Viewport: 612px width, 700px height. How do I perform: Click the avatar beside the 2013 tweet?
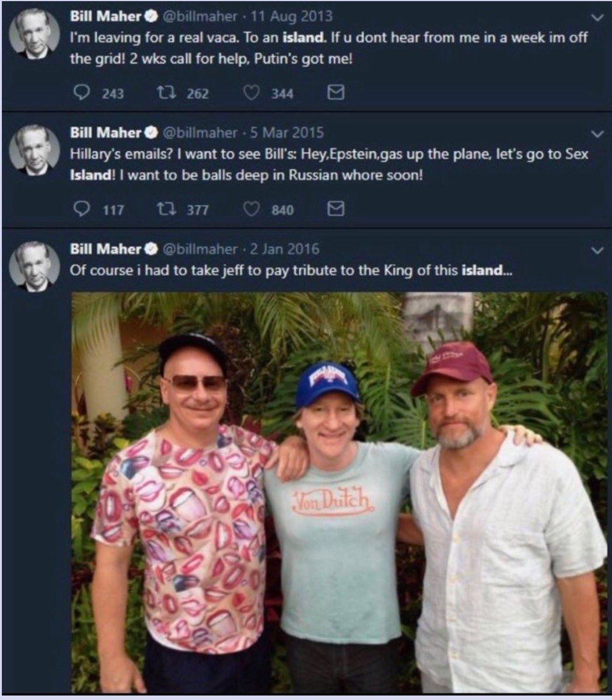point(34,34)
